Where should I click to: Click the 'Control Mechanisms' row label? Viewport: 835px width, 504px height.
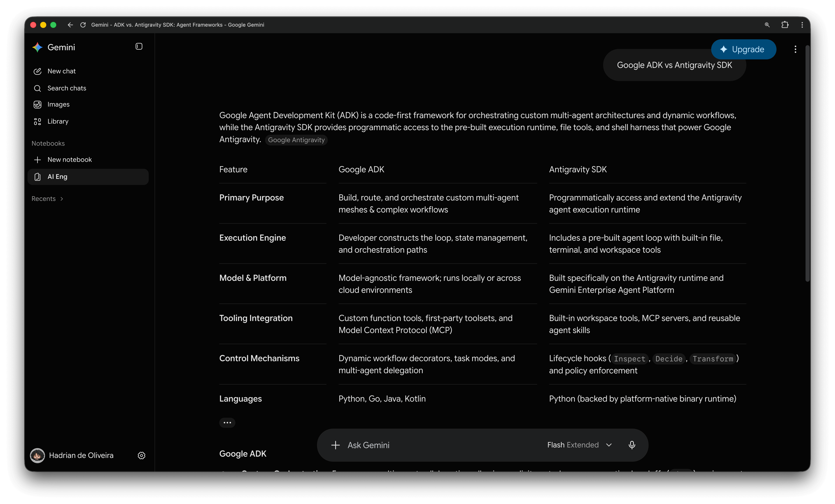[259, 358]
